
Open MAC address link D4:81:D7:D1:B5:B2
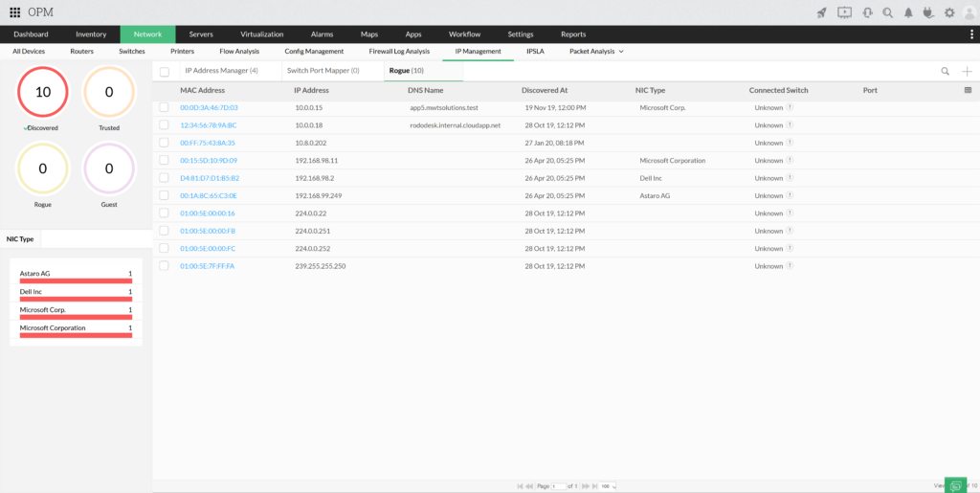tap(210, 178)
